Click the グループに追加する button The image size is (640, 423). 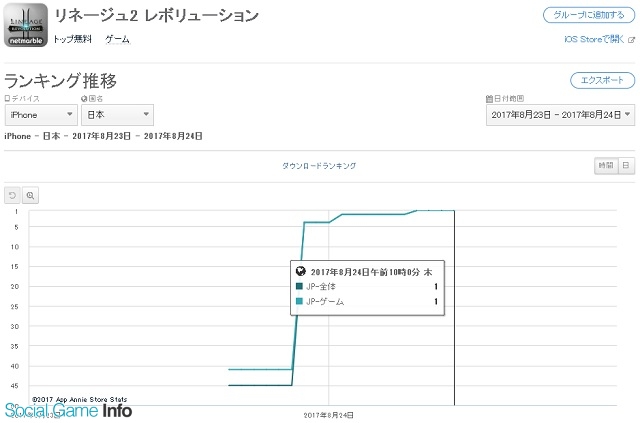click(x=588, y=15)
